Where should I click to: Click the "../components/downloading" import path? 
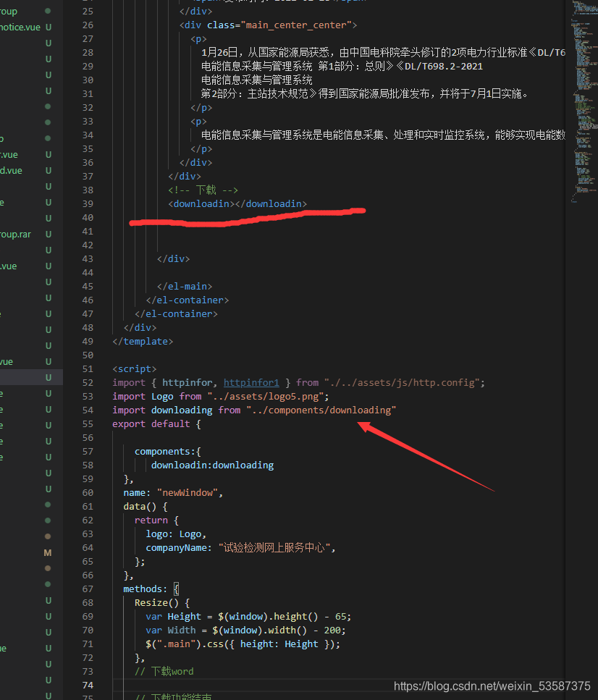click(321, 410)
